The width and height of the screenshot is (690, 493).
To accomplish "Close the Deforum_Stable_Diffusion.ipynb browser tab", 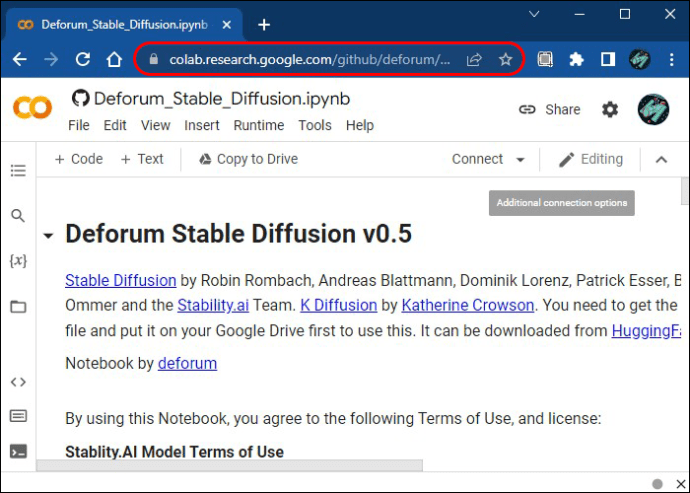I will pyautogui.click(x=227, y=25).
